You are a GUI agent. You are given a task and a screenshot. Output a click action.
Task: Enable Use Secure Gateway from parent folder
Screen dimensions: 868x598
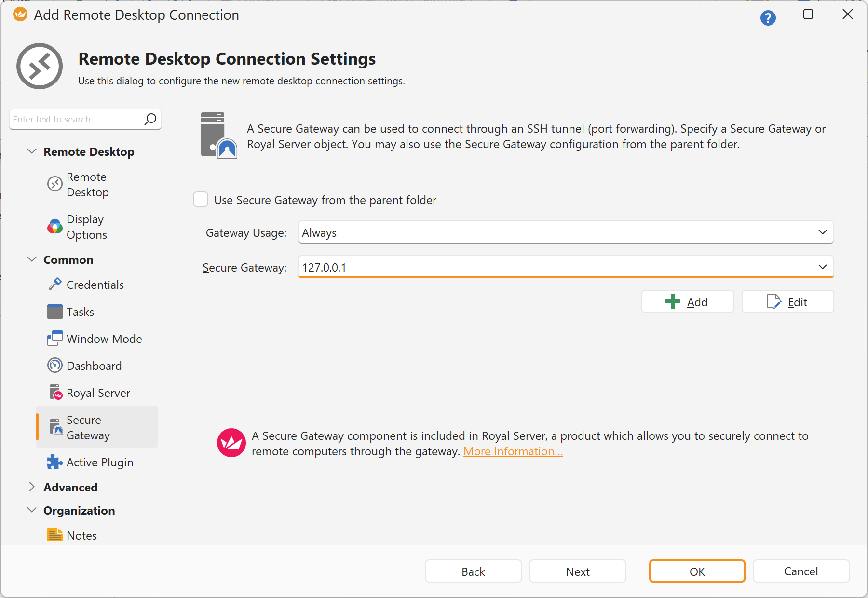click(x=200, y=199)
